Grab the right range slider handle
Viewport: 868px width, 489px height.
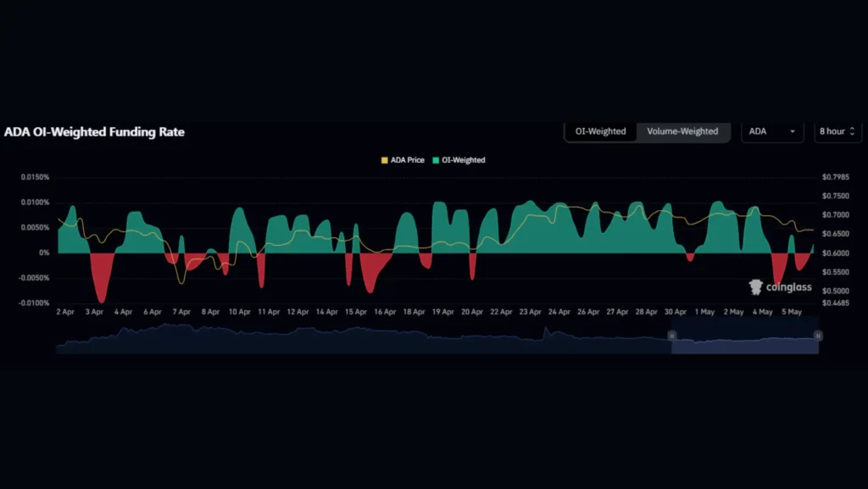click(818, 336)
